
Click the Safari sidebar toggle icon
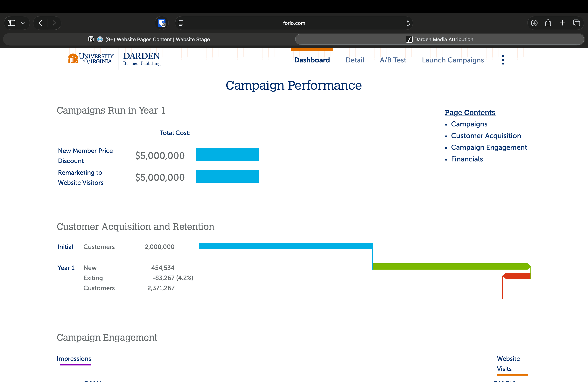[12, 23]
